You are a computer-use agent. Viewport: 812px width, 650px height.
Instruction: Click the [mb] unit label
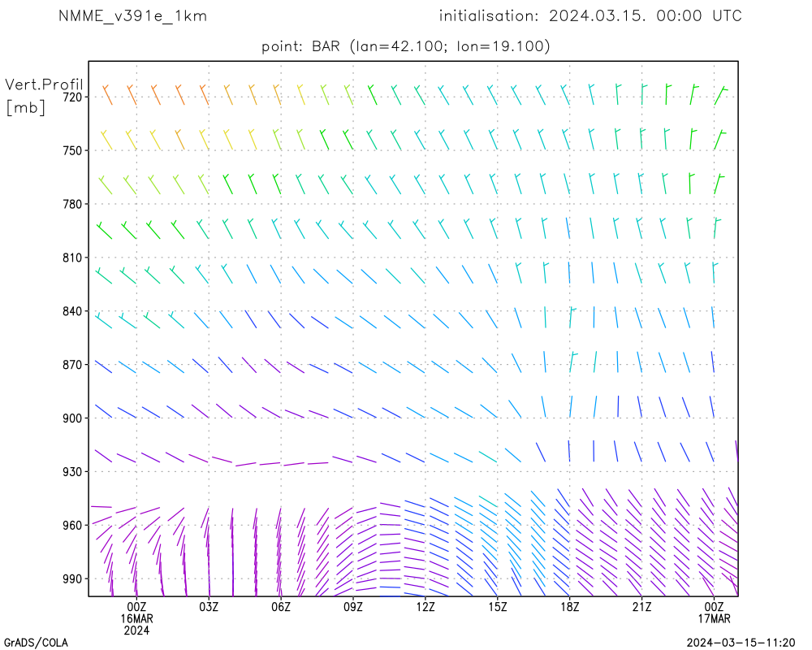coord(26,107)
